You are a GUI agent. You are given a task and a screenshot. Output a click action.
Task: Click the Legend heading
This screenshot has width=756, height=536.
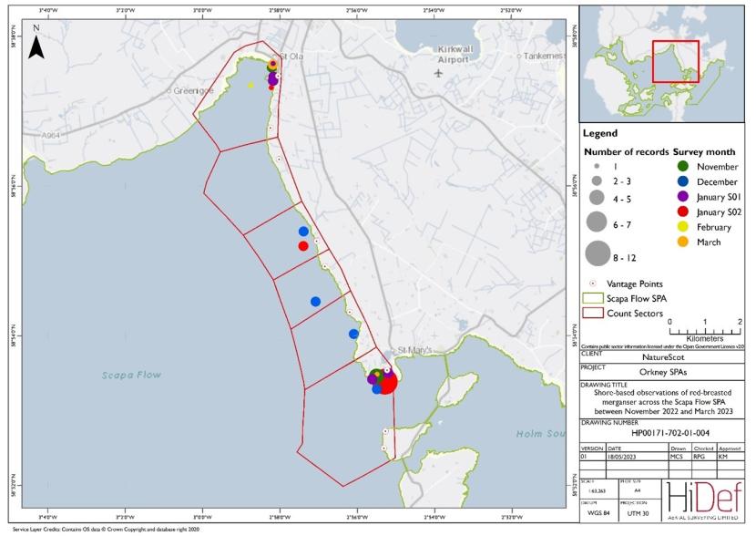599,133
